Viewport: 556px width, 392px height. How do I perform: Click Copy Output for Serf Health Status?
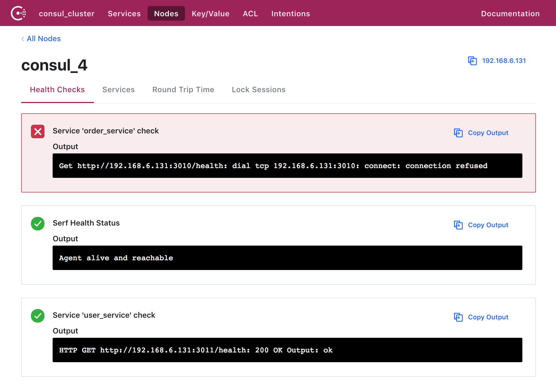click(481, 225)
